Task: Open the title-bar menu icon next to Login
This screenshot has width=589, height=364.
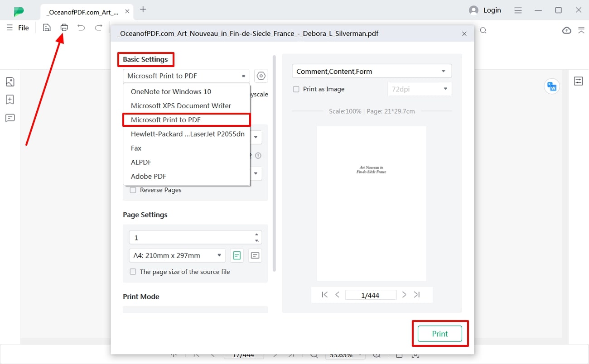Action: point(519,10)
